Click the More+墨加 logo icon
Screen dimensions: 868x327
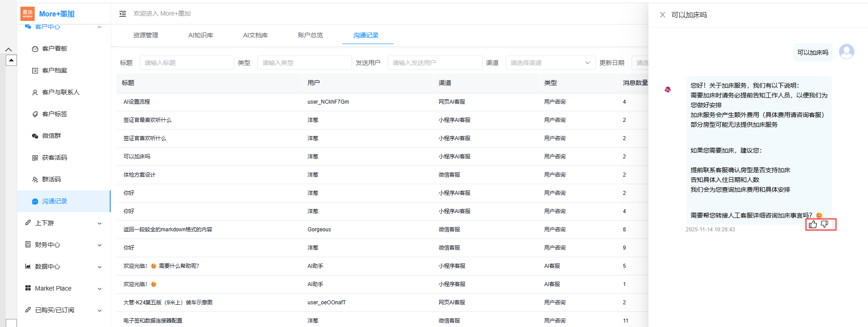[28, 14]
